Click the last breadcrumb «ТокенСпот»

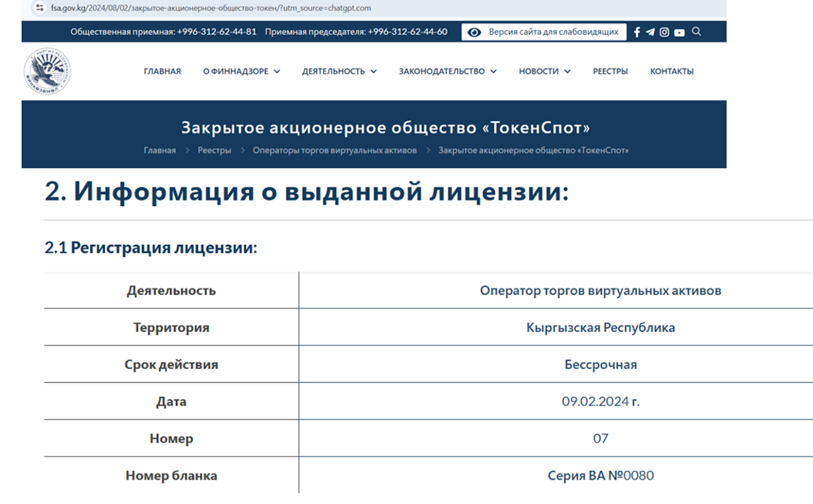[534, 150]
